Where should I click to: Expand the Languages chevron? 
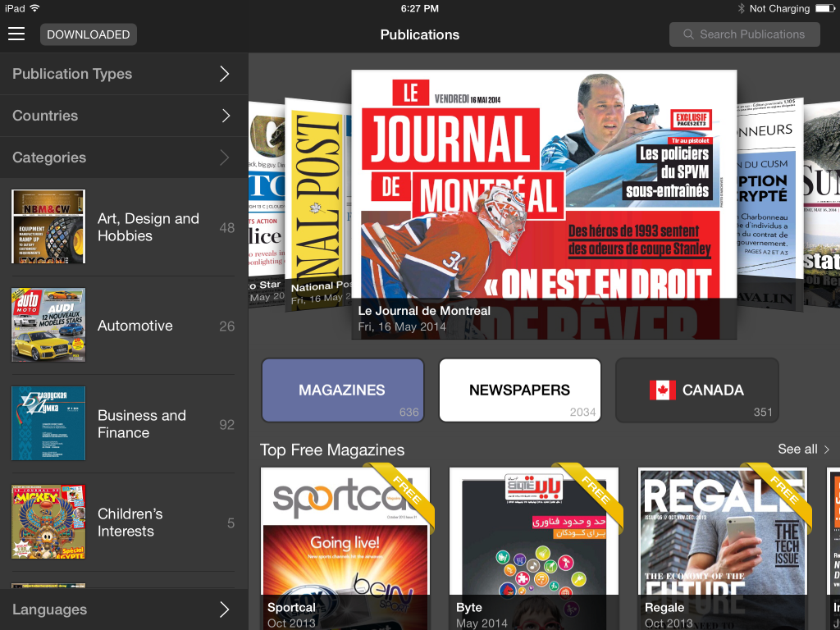(x=225, y=609)
